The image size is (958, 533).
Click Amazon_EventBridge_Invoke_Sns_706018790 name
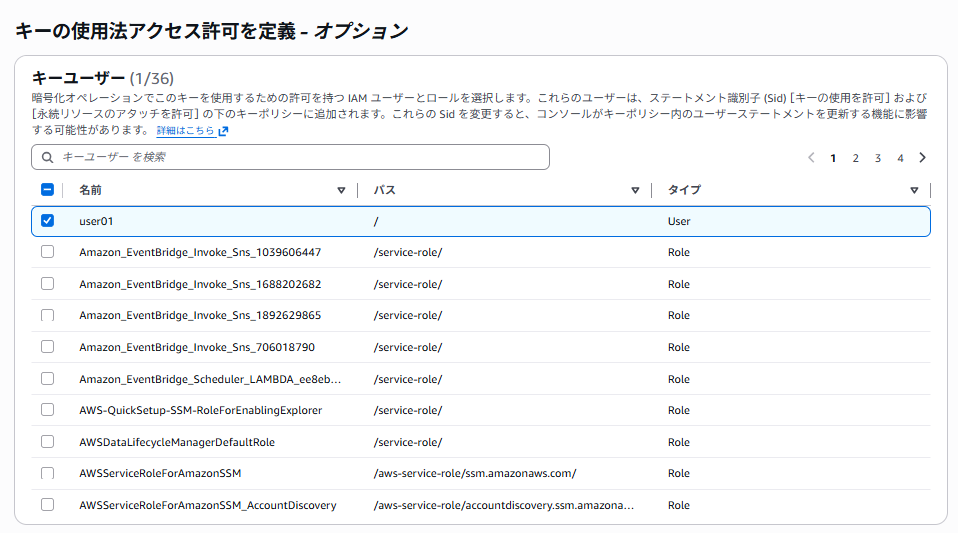point(197,347)
